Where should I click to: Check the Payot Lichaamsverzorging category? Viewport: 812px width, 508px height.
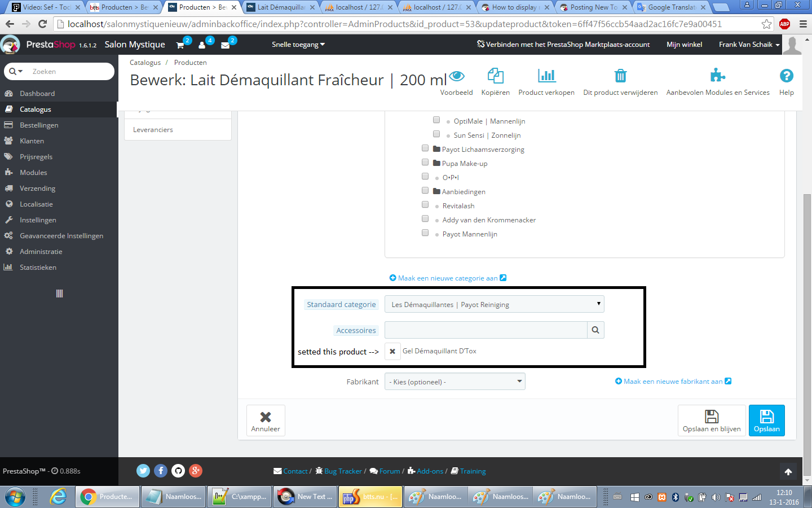tap(425, 148)
